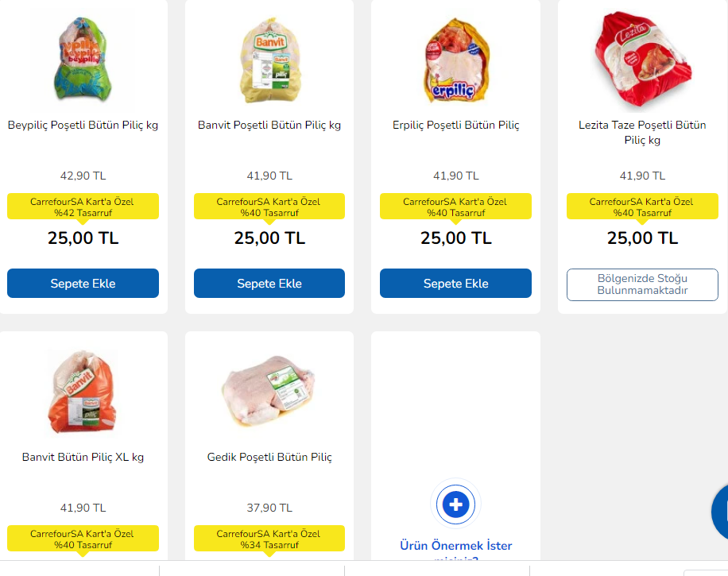Click the Ürün Önermek İster misiniz link
The width and height of the screenshot is (728, 576).
(455, 546)
